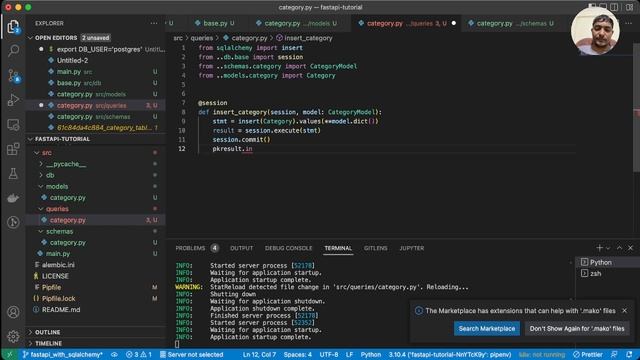Image resolution: width=640 pixels, height=360 pixels.
Task: Open the Docker view
Action: tap(13, 198)
